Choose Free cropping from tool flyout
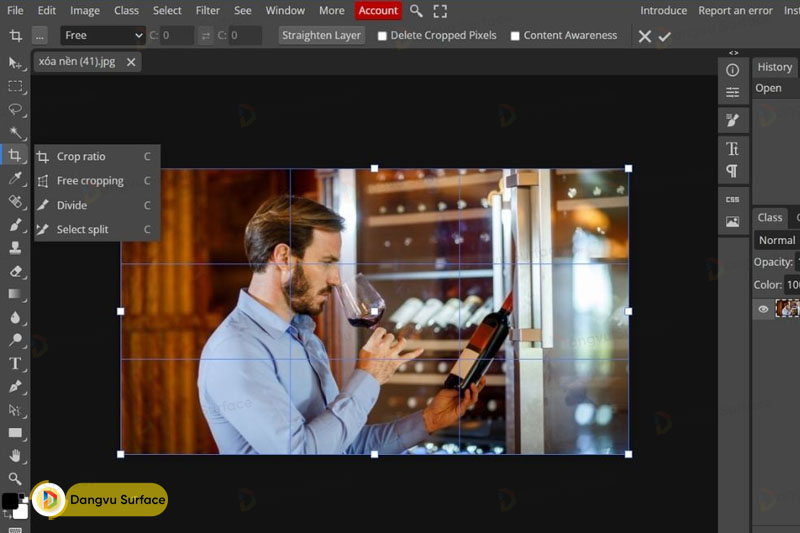 pyautogui.click(x=97, y=181)
